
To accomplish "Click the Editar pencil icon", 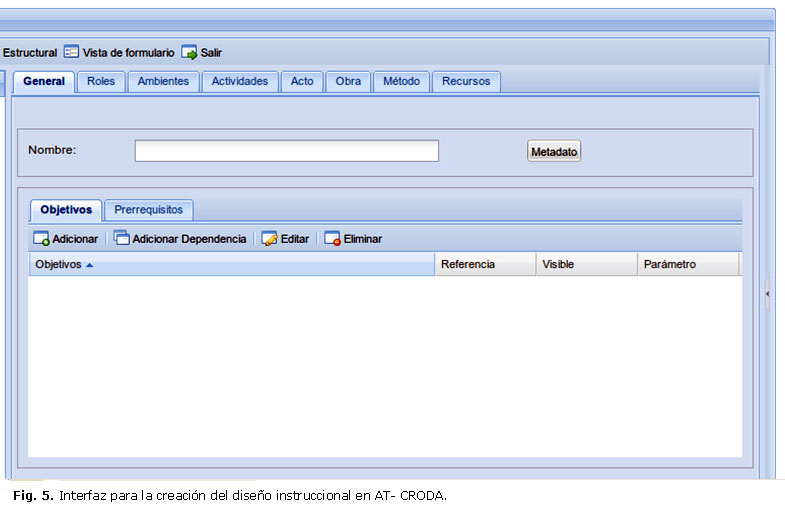I will pyautogui.click(x=269, y=239).
